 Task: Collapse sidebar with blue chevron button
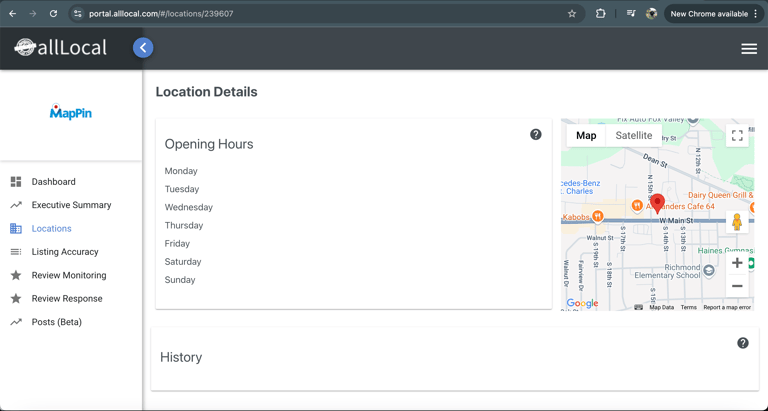click(143, 48)
